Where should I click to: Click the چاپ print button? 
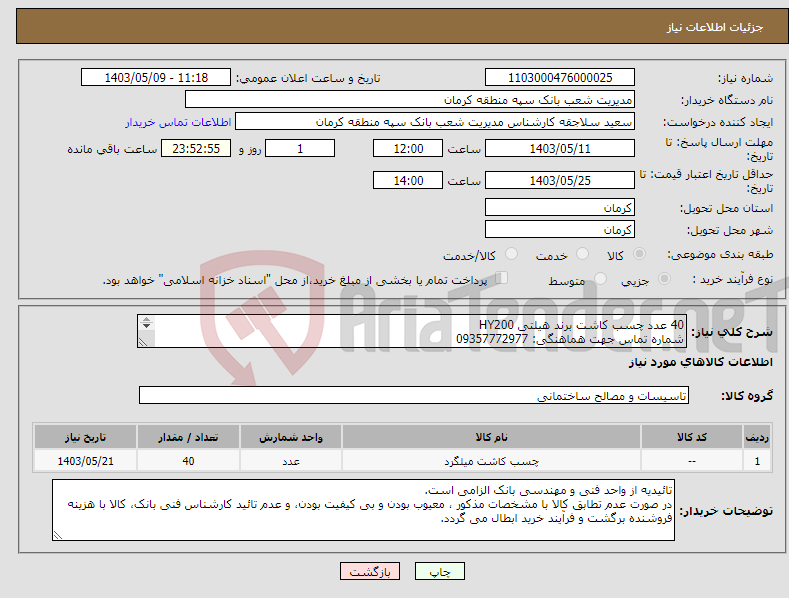(x=440, y=571)
